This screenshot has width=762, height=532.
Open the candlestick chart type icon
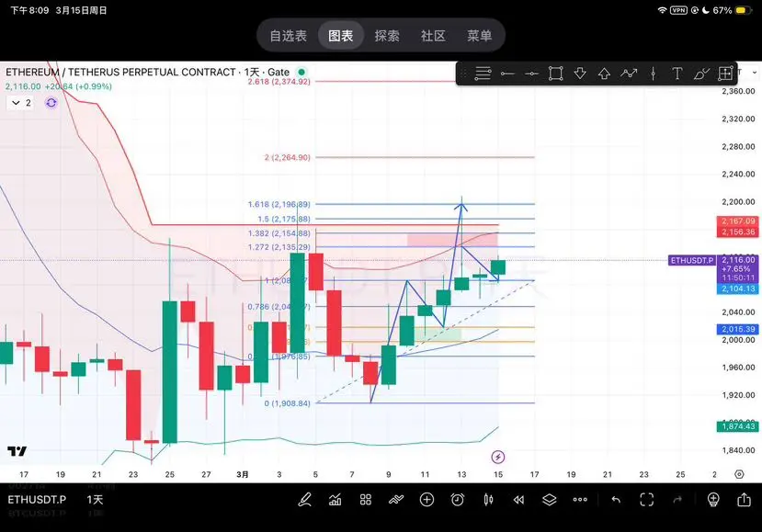(x=488, y=500)
